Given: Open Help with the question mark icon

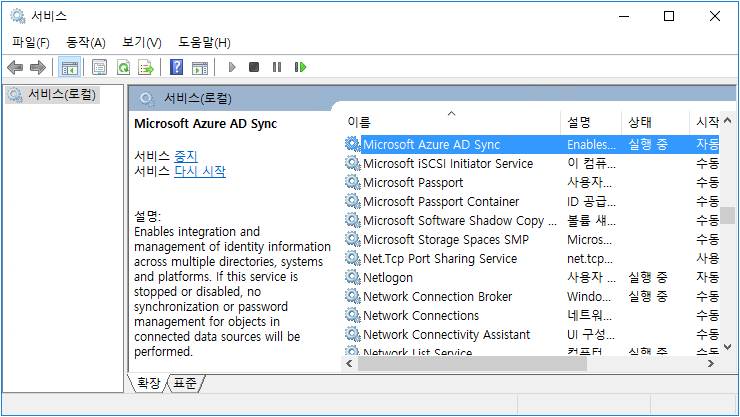Looking at the screenshot, I should click(x=177, y=67).
